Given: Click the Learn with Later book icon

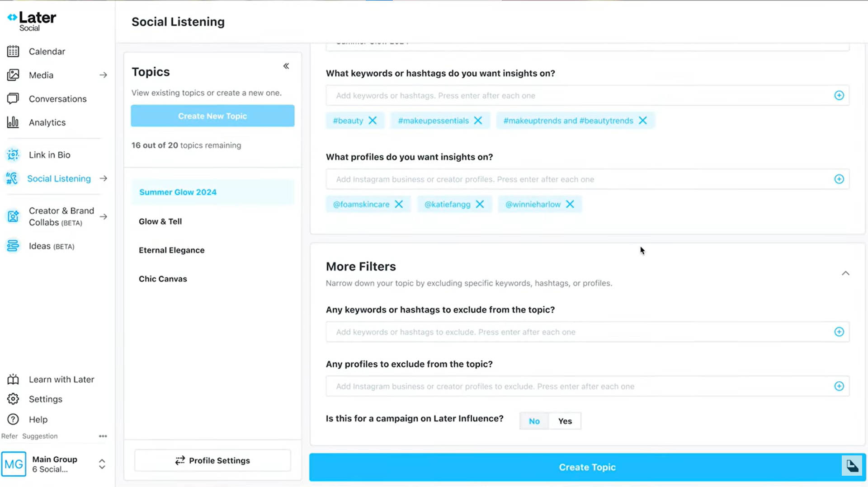Looking at the screenshot, I should click(13, 379).
